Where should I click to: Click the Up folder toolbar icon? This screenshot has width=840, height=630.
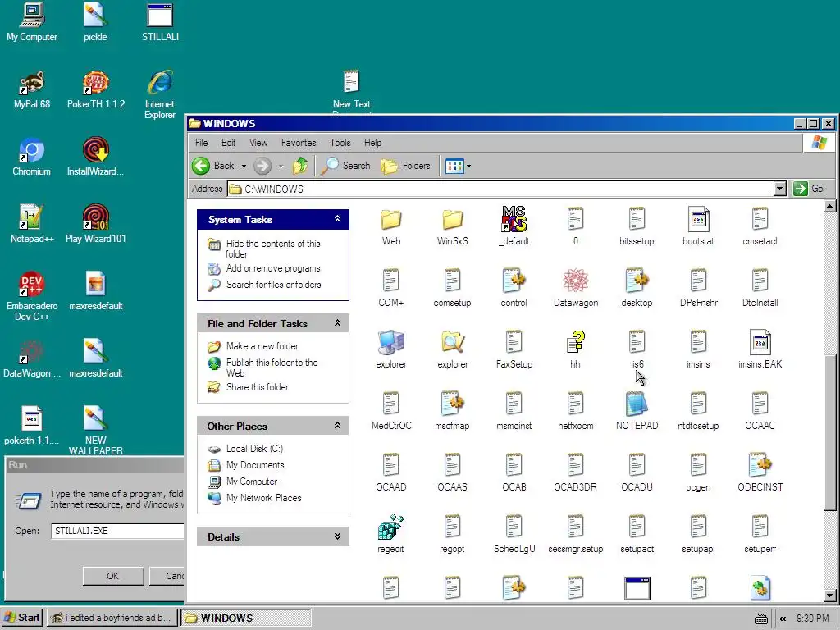tap(300, 166)
